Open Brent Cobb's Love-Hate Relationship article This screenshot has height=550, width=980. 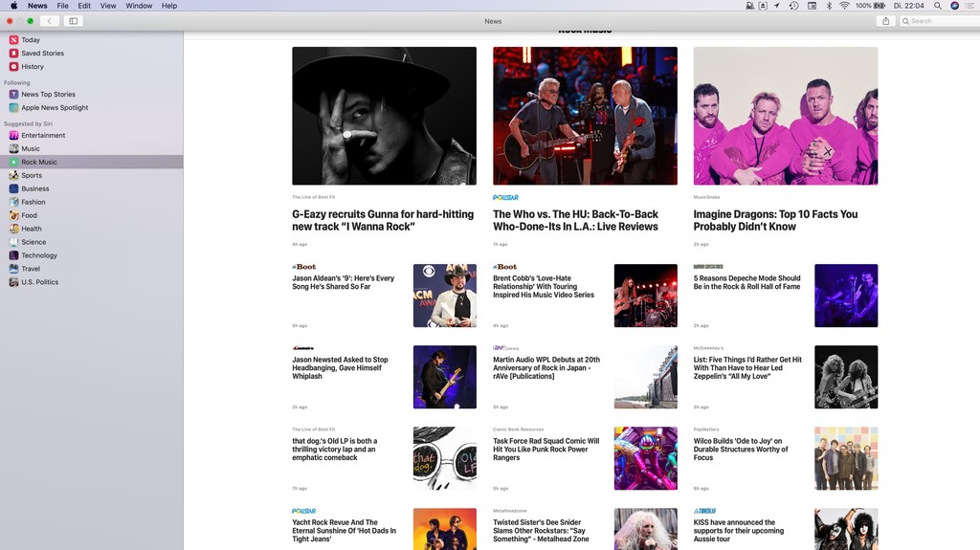pos(544,286)
